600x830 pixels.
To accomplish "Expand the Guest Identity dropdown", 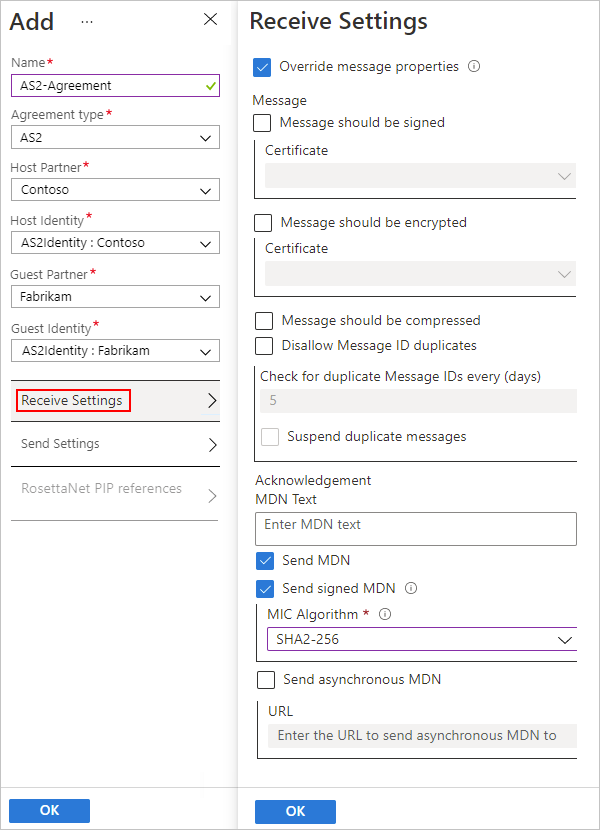I will click(x=114, y=350).
